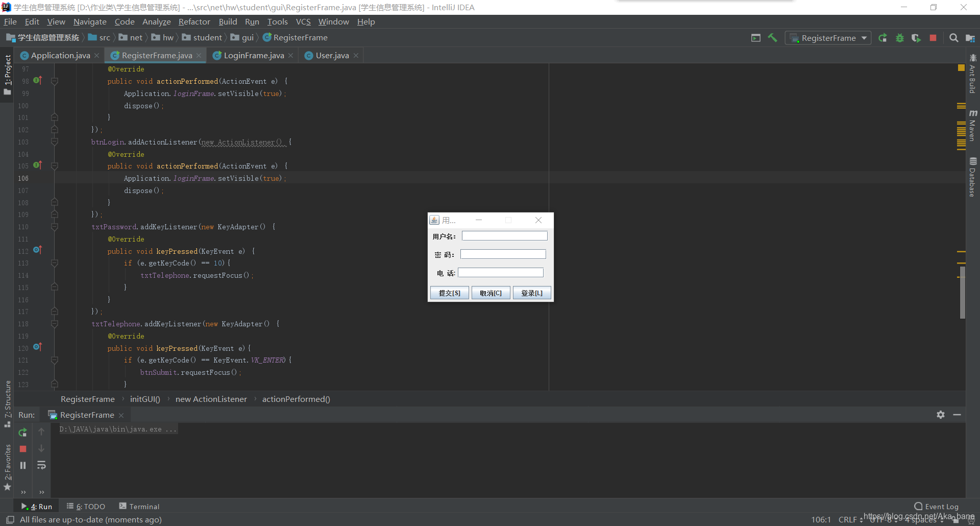Click into the 用户名 username field
Screen dimensions: 980x526
(x=505, y=236)
